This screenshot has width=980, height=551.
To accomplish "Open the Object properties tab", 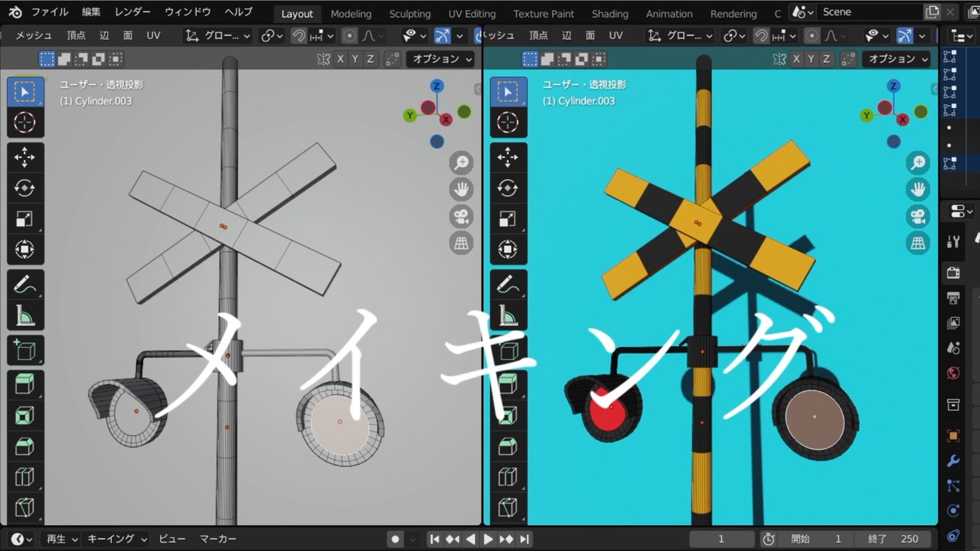I will 953,435.
